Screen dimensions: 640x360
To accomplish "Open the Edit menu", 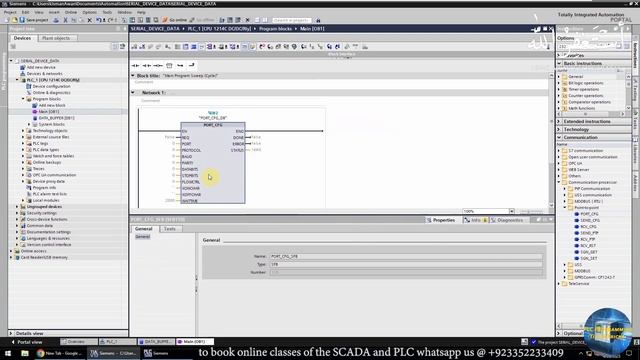I will click(25, 12).
